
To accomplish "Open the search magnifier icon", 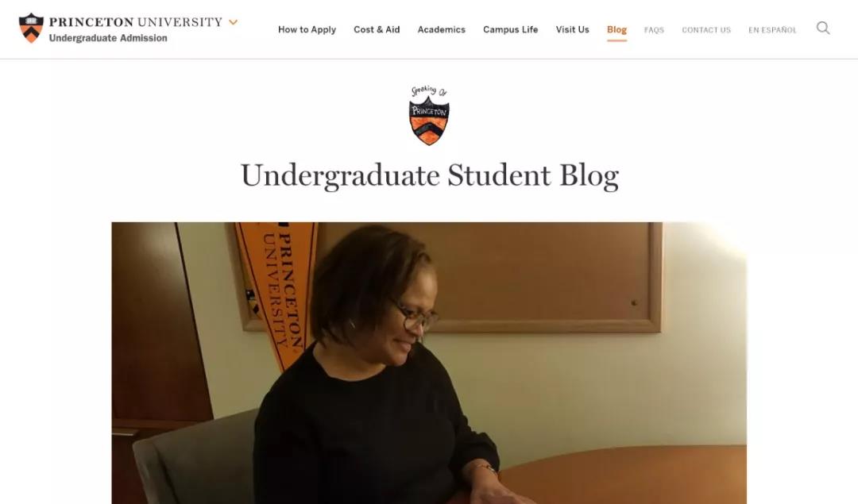I will tap(823, 28).
